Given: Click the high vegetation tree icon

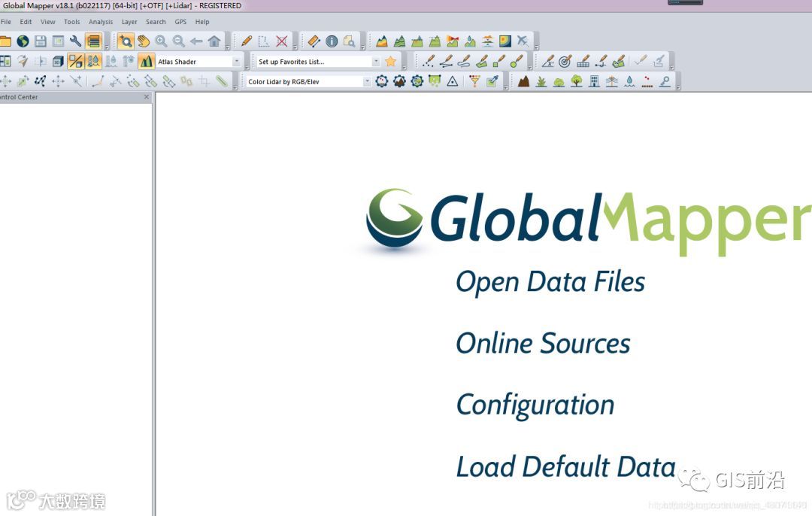Looking at the screenshot, I should tap(577, 81).
